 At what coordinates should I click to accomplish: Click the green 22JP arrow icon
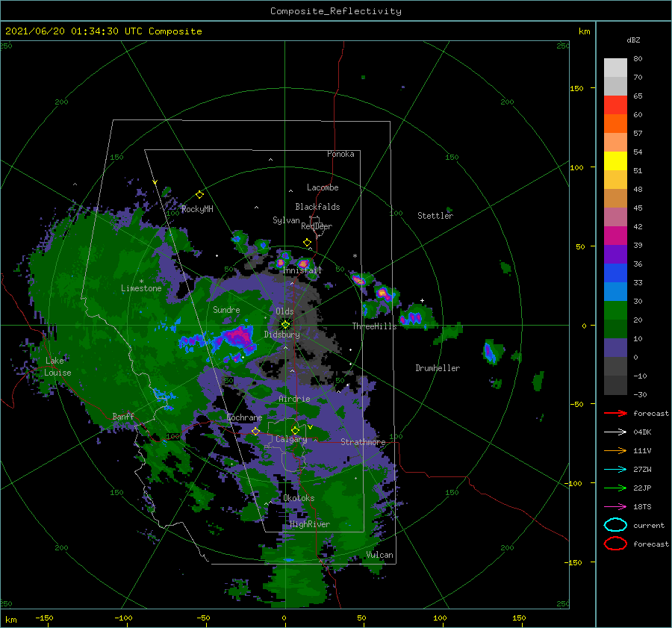coord(615,488)
